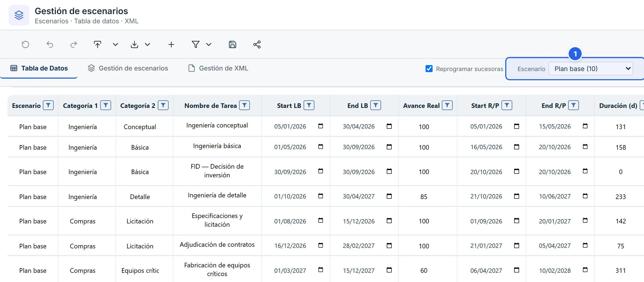Click the reset/refresh circular arrow icon
This screenshot has height=282, width=644.
(x=25, y=44)
